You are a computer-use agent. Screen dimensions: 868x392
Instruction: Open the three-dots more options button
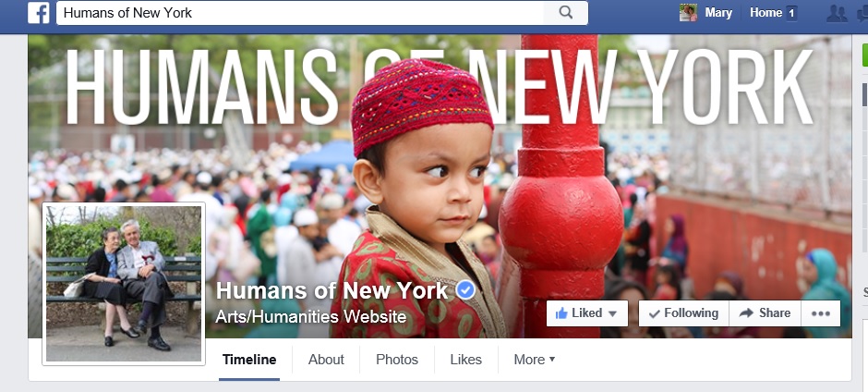coord(820,313)
